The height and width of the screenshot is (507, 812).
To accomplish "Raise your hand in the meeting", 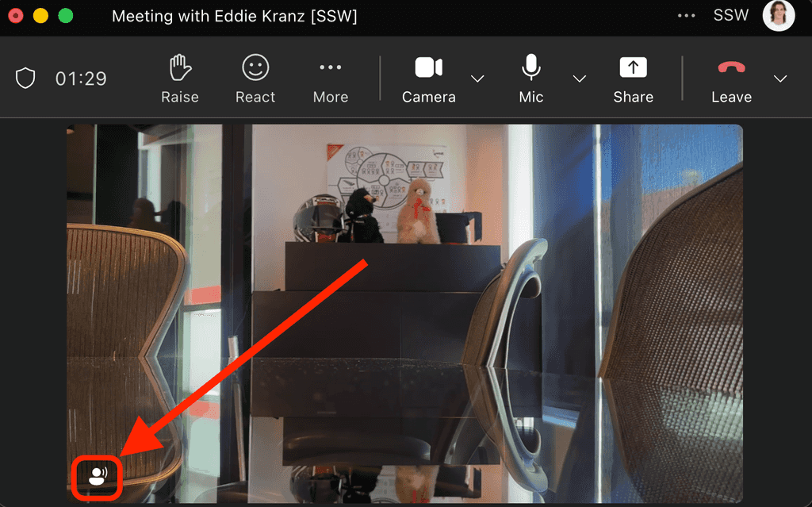I will (x=180, y=79).
